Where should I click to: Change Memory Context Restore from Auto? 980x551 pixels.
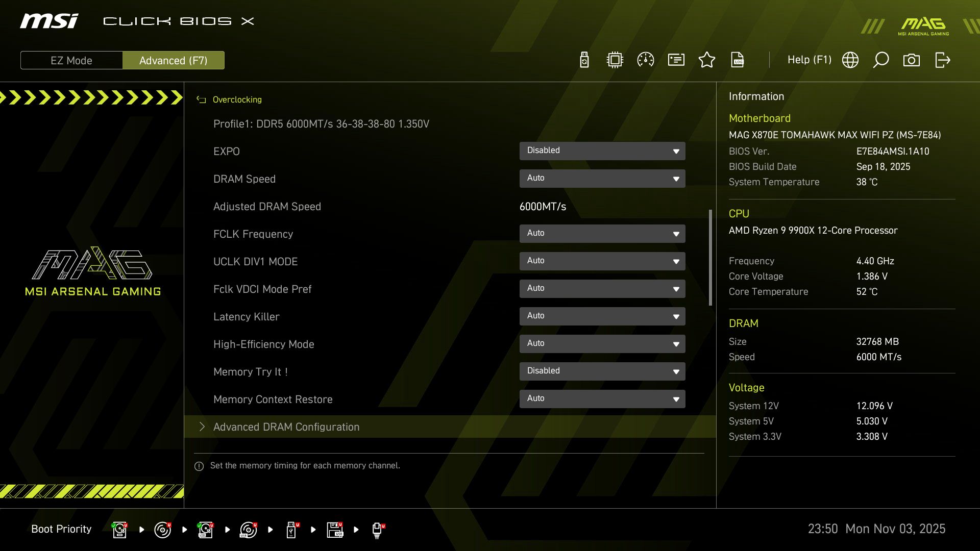[602, 398]
